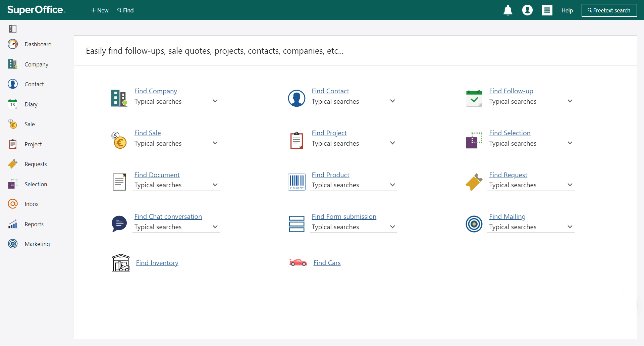
Task: Open the Find Selection link
Action: coord(510,133)
